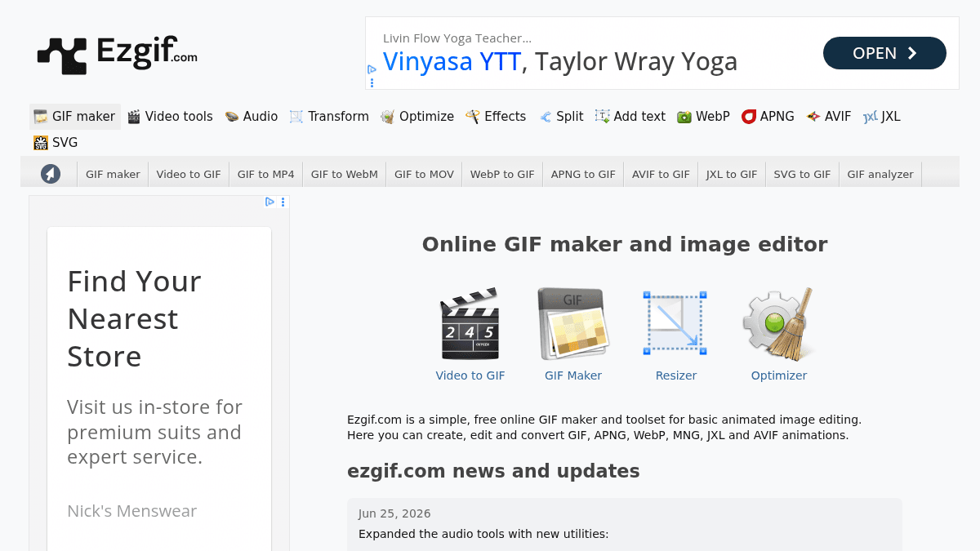
Task: Open the Transform menu
Action: click(x=329, y=117)
